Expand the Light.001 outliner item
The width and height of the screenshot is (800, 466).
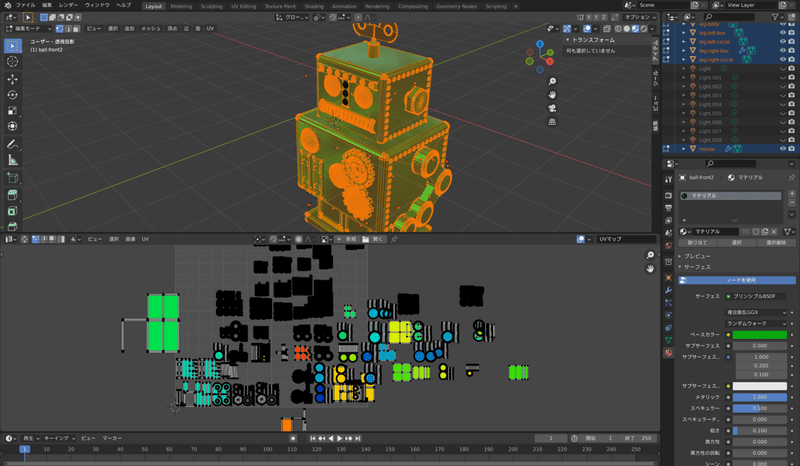coord(684,78)
